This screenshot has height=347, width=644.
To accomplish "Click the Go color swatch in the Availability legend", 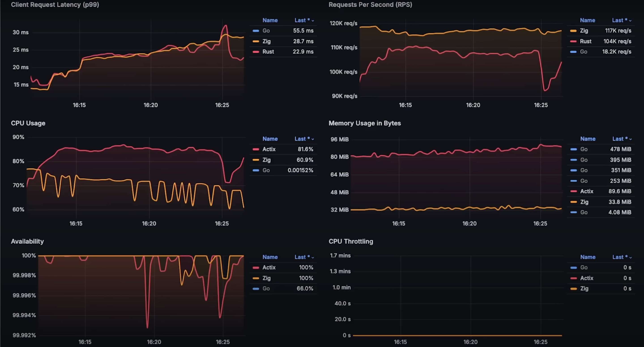I will (256, 289).
